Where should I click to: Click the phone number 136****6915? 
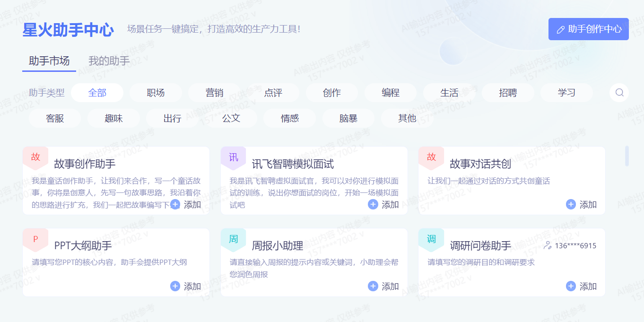577,245
